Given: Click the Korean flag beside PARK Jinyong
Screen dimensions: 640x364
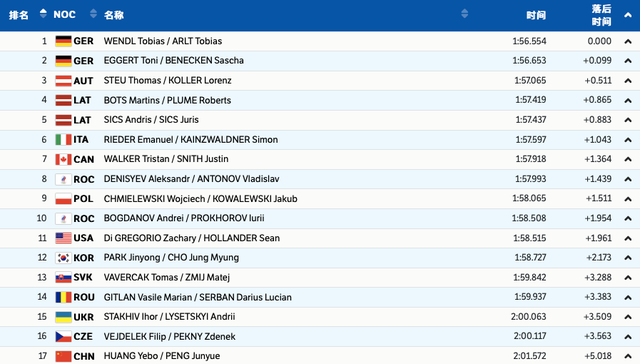Looking at the screenshot, I should click(x=63, y=258).
